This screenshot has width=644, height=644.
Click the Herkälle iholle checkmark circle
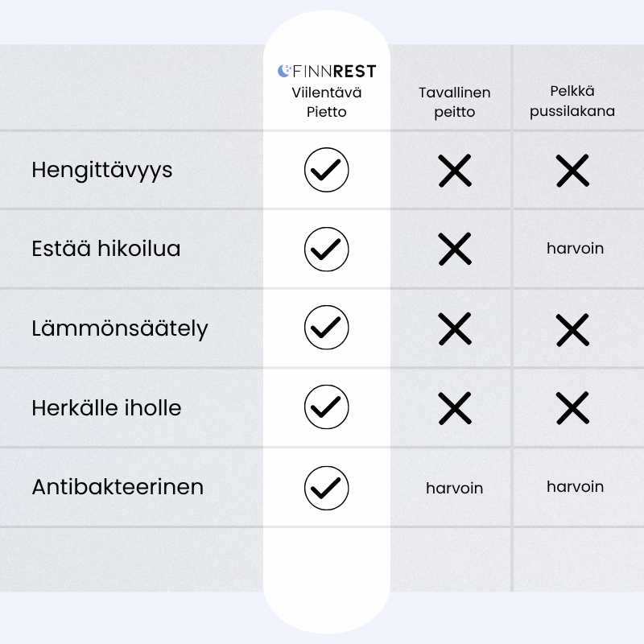tap(327, 407)
